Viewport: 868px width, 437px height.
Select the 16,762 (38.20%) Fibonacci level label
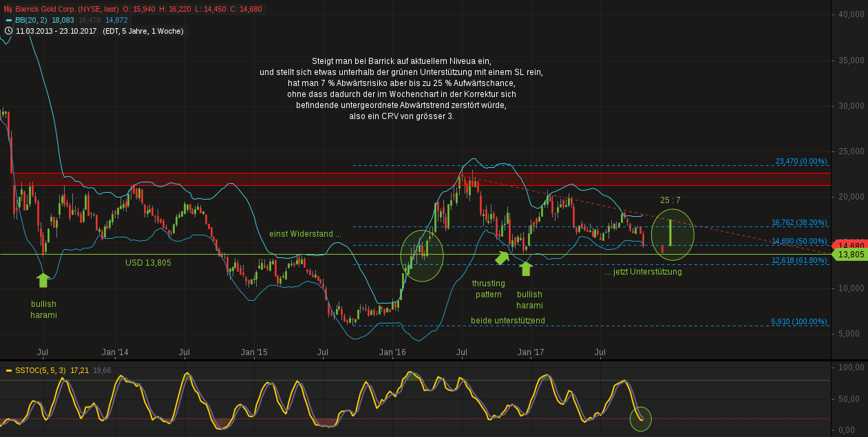pyautogui.click(x=798, y=222)
